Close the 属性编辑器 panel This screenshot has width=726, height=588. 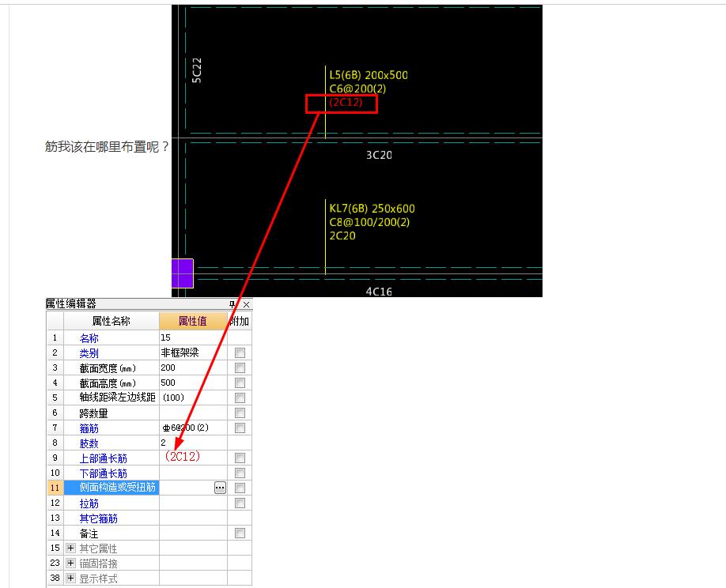[246, 304]
